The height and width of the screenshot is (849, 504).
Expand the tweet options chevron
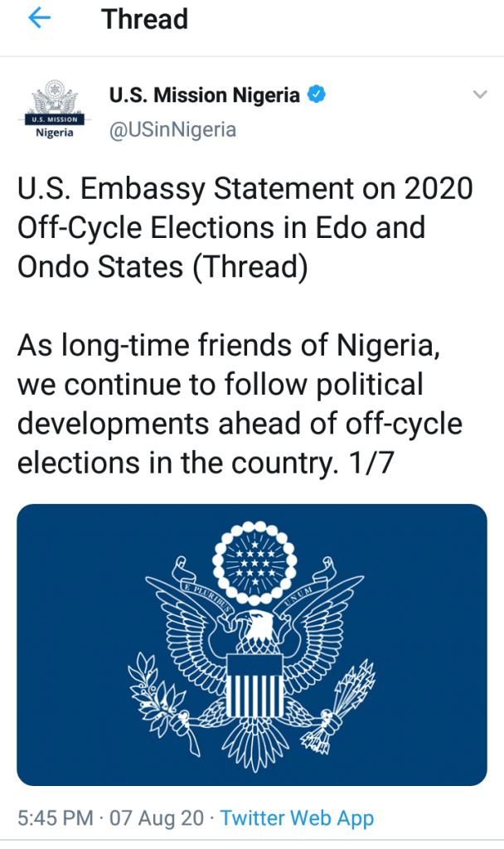[479, 95]
